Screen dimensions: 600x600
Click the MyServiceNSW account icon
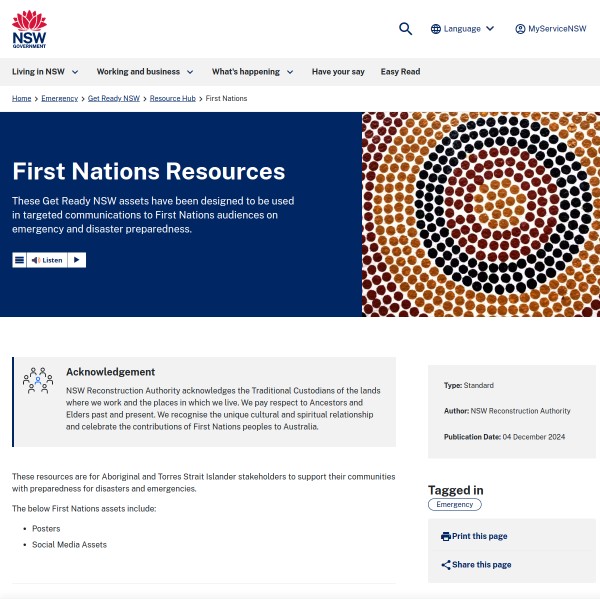tap(520, 29)
